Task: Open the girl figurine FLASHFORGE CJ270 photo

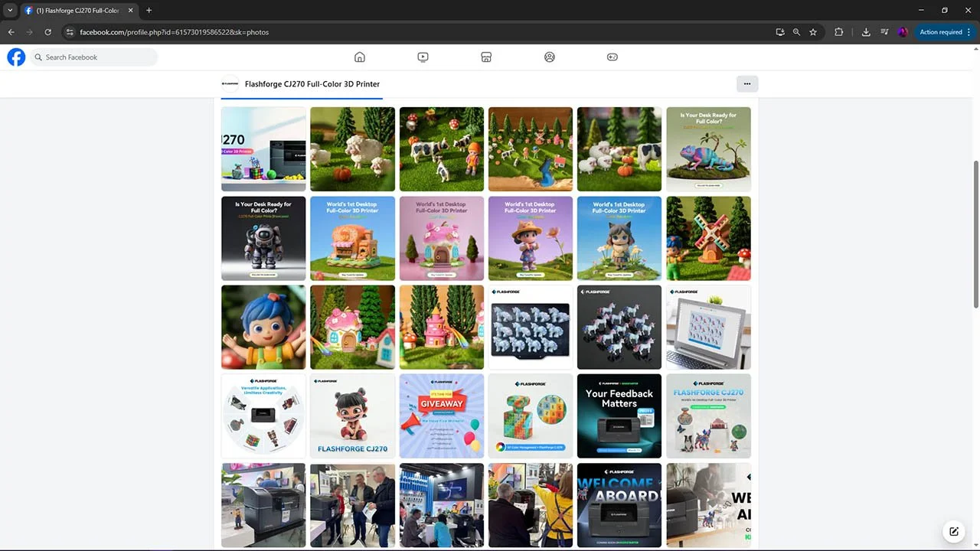Action: pos(352,416)
